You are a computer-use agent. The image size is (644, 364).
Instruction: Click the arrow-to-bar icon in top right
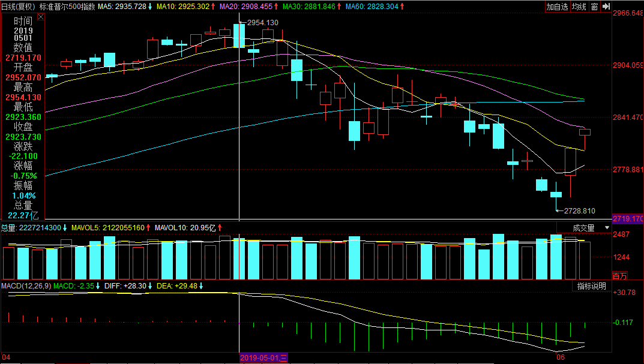[606, 7]
